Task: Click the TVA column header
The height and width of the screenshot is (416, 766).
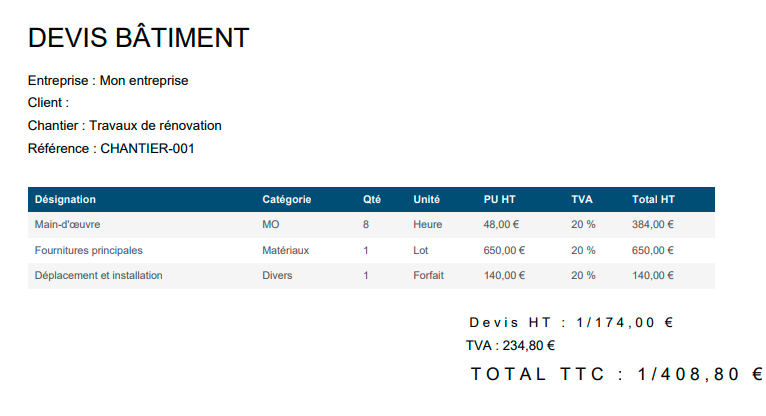Action: pos(582,199)
